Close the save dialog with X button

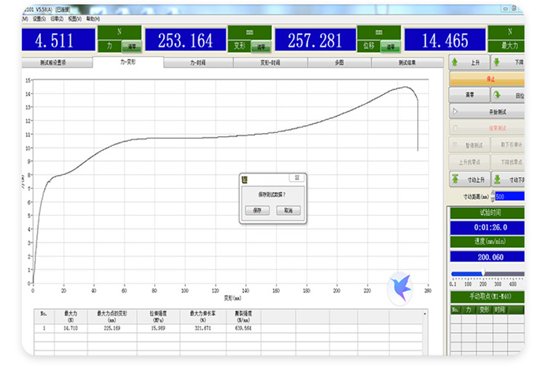click(296, 178)
